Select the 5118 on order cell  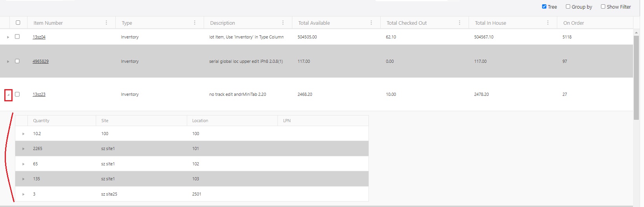pyautogui.click(x=567, y=37)
